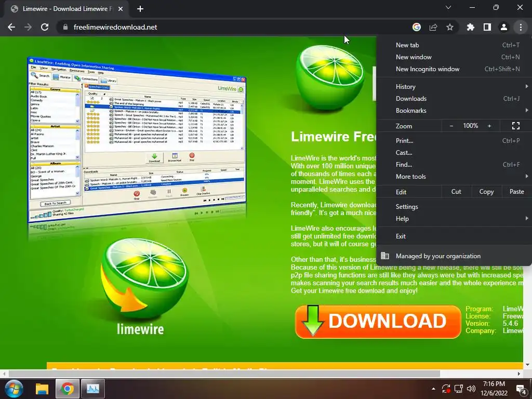View site security lock info
Viewport: 532px width, 399px height.
(x=65, y=27)
